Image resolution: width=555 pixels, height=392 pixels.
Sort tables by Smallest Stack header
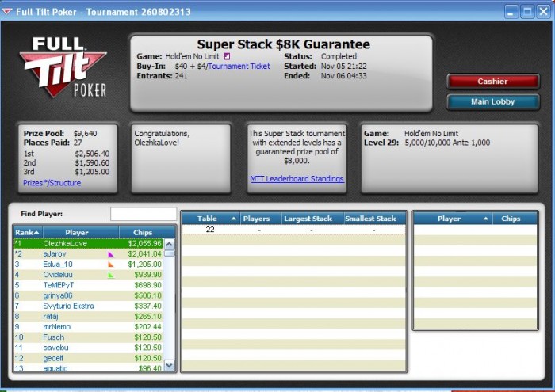(x=375, y=219)
